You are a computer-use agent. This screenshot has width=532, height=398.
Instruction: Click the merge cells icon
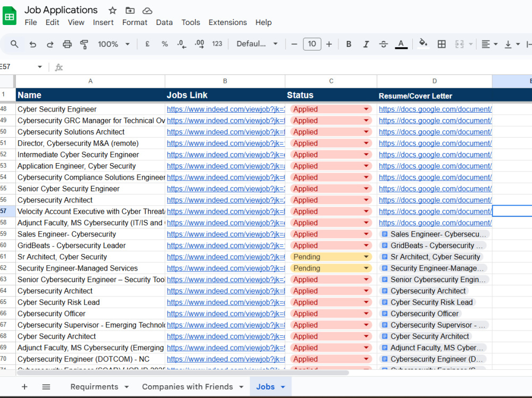[x=460, y=44]
